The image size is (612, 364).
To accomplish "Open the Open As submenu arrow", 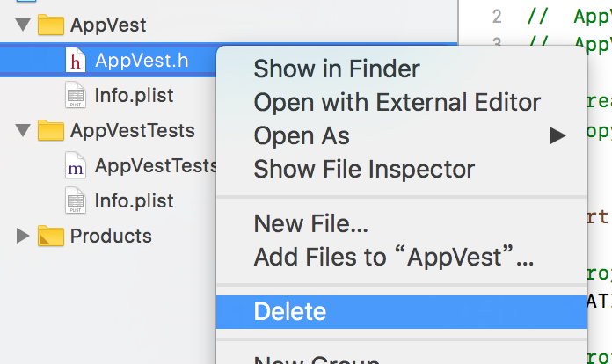I will pos(557,135).
